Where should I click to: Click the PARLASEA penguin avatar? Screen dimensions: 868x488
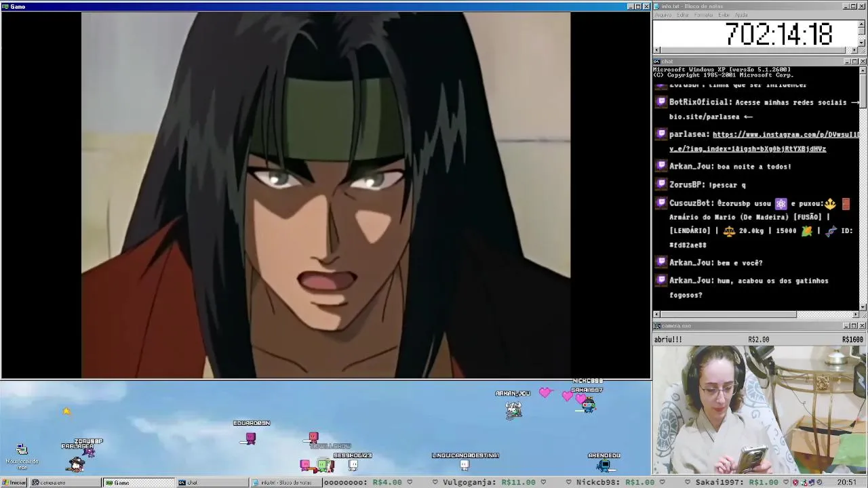click(77, 464)
